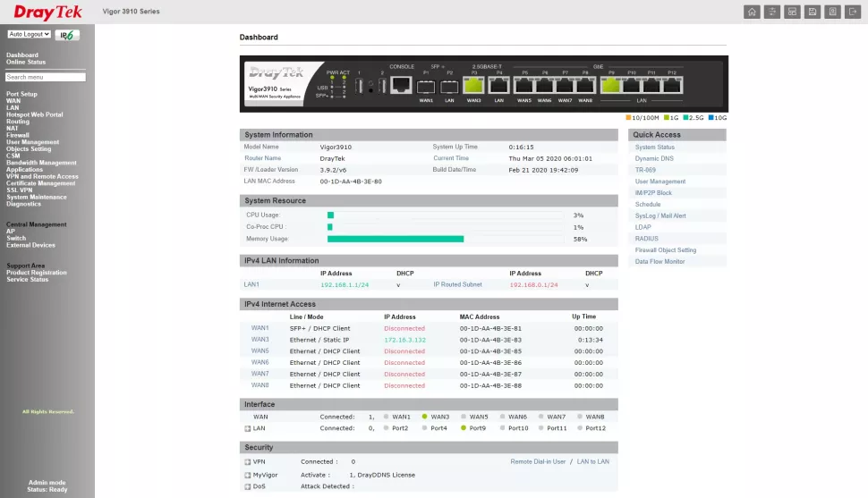Click the P2 SFP+ LAN port
Image resolution: width=868 pixels, height=498 pixels.
449,87
